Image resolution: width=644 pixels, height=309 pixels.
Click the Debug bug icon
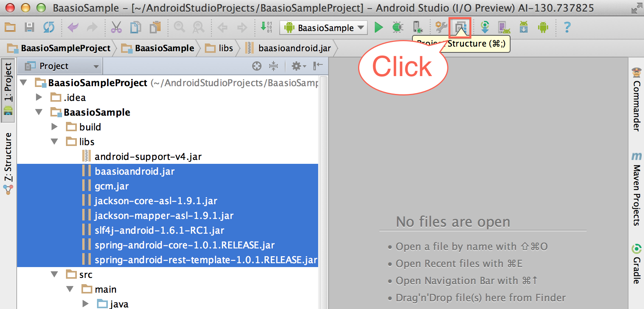point(397,28)
